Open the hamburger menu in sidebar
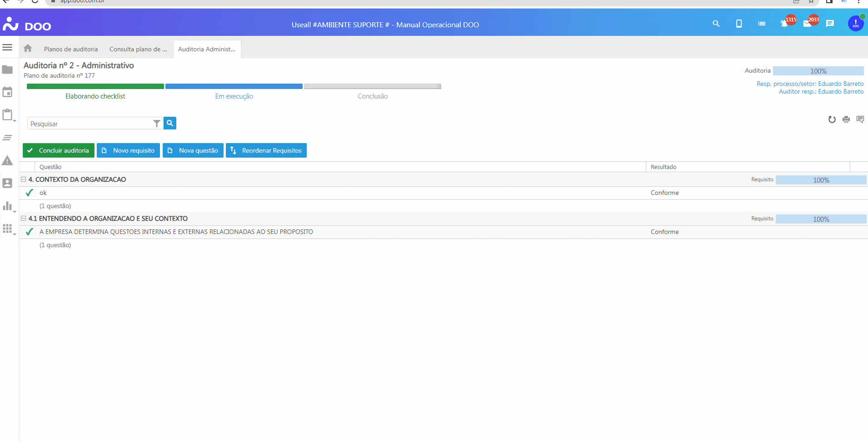 [7, 47]
